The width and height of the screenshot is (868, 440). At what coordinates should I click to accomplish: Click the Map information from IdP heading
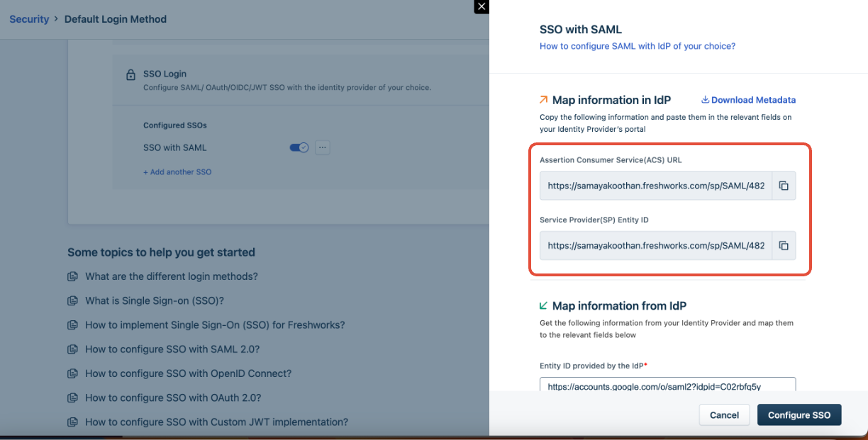click(x=619, y=305)
